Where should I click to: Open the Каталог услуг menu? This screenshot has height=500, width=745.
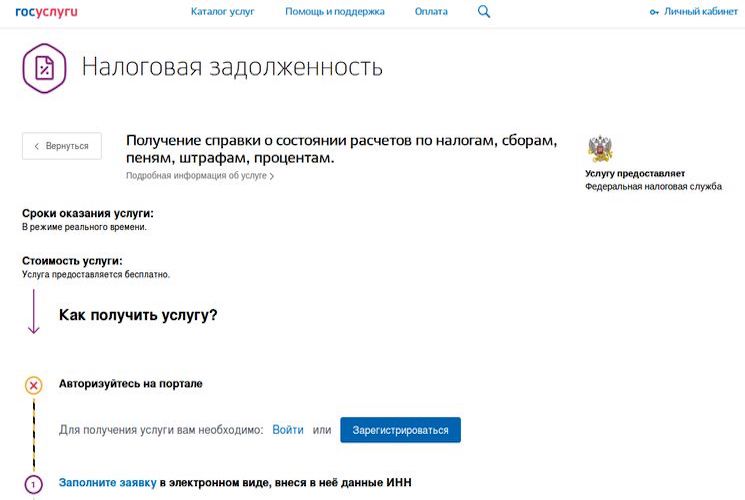coord(222,12)
